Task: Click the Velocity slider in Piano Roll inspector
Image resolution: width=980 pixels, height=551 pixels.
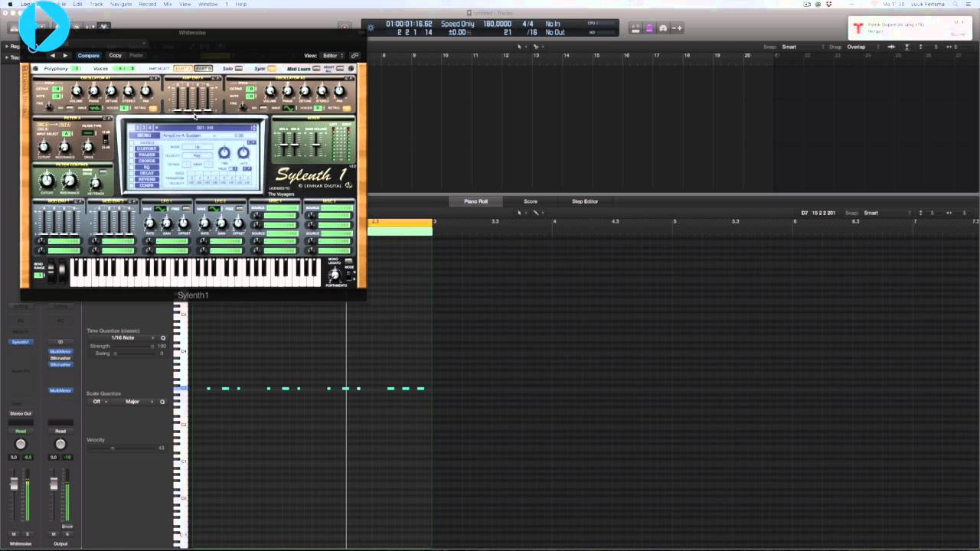Action: 122,448
